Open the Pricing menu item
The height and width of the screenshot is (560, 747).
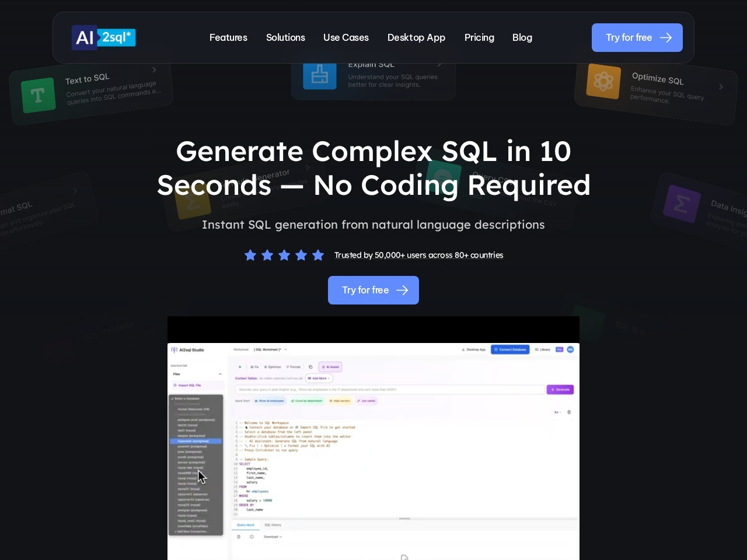pyautogui.click(x=479, y=37)
